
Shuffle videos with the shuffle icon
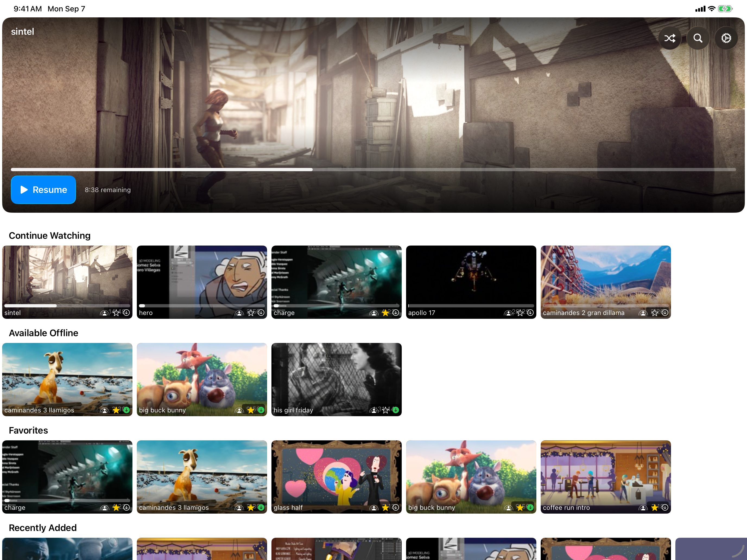point(670,38)
